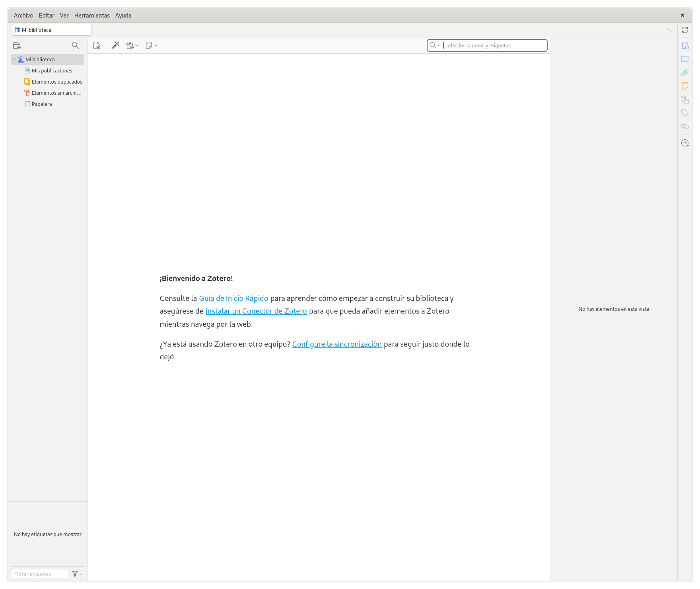Screen dimensions: 700x589
Task: Click the Locate arrow icon in sidebar
Action: (x=685, y=143)
